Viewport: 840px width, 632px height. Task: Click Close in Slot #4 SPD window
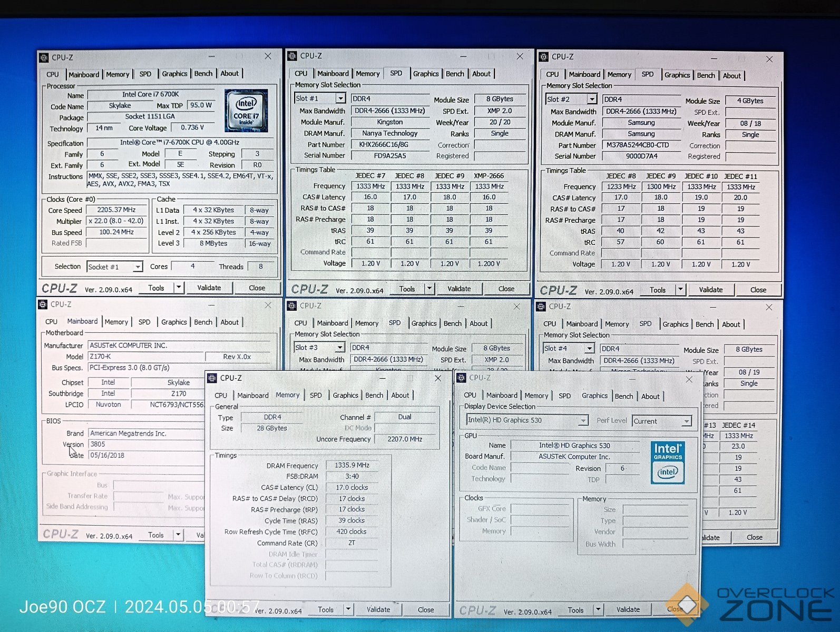754,537
